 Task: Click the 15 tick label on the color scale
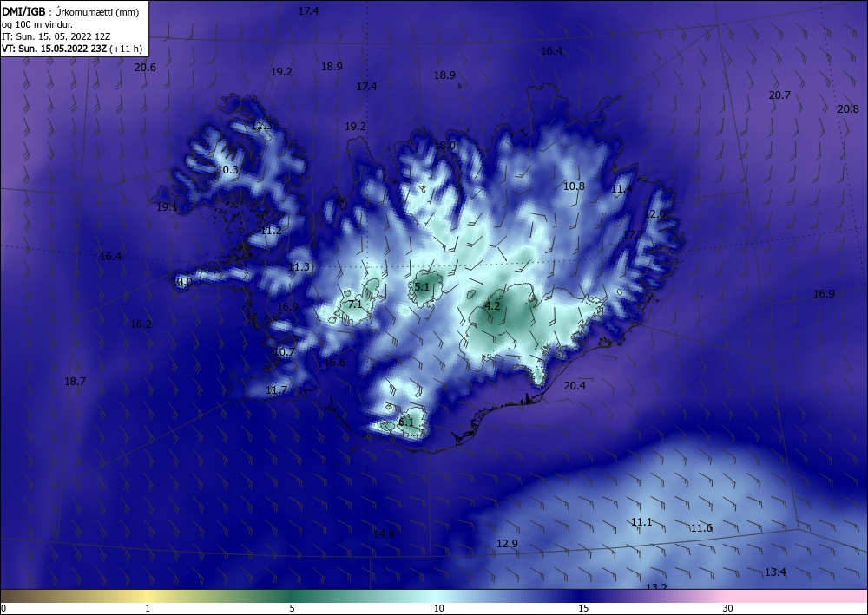click(583, 608)
